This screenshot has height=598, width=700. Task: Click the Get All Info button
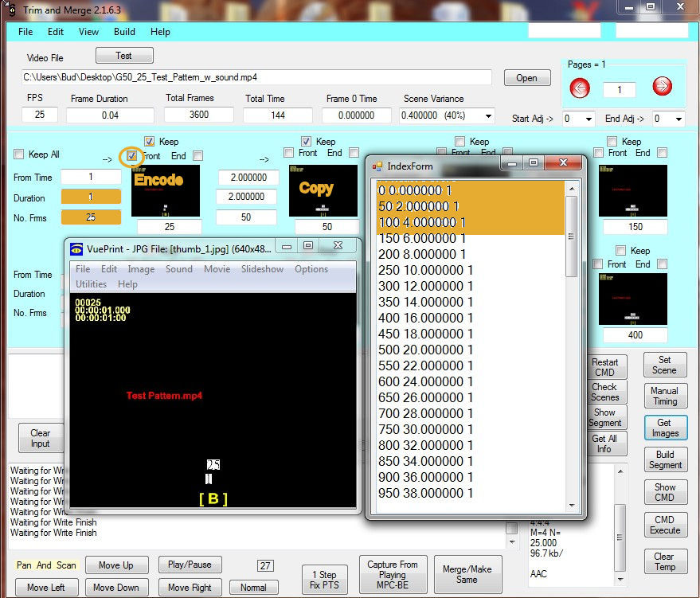tap(605, 444)
